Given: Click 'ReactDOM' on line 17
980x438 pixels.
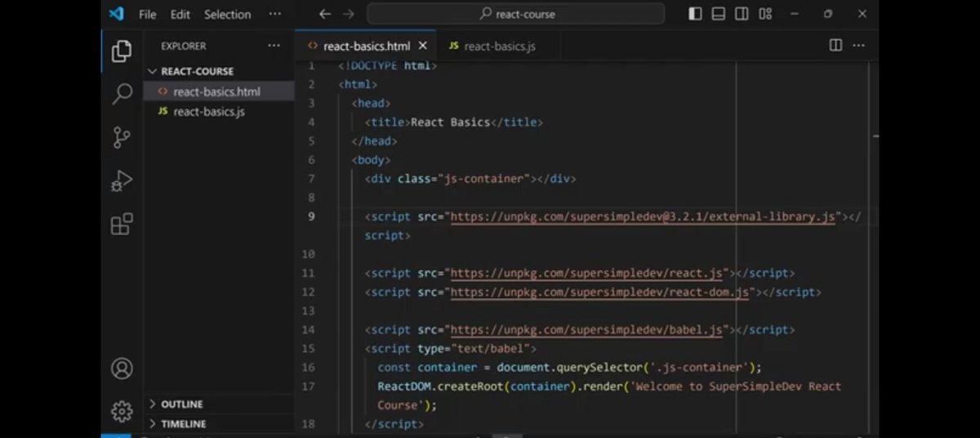Looking at the screenshot, I should 404,387.
